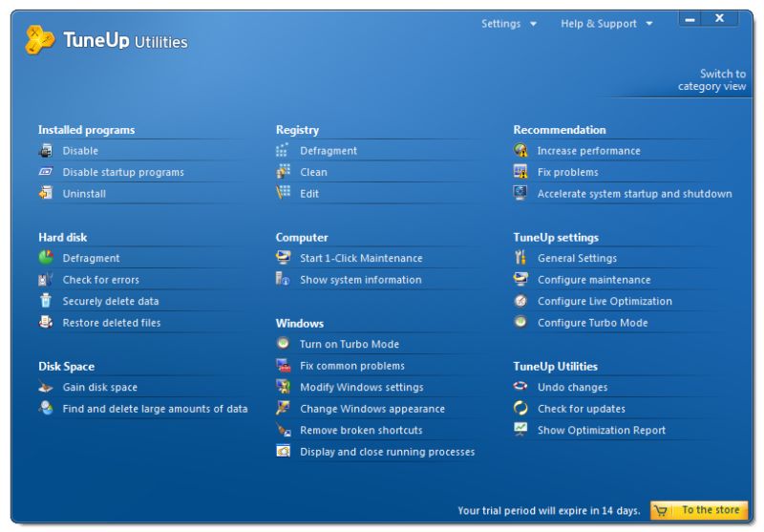Go to the store button
764x532 pixels.
699,510
